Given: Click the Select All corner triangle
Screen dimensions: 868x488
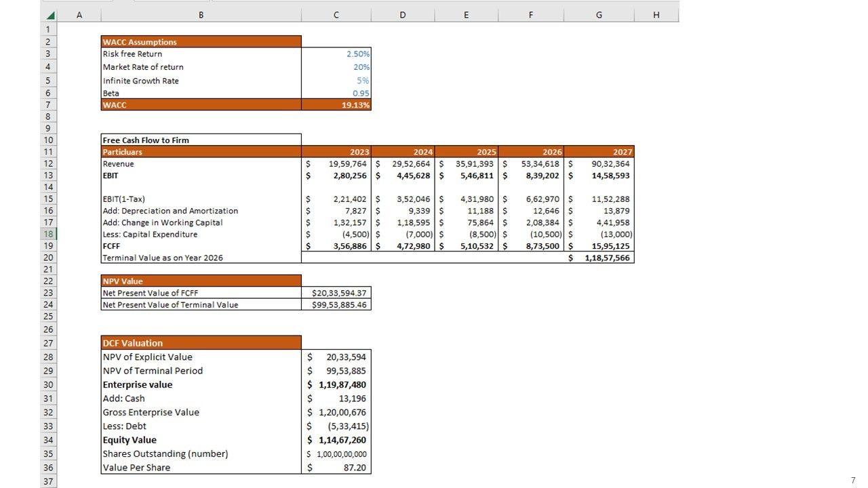Looking at the screenshot, I should tap(50, 15).
